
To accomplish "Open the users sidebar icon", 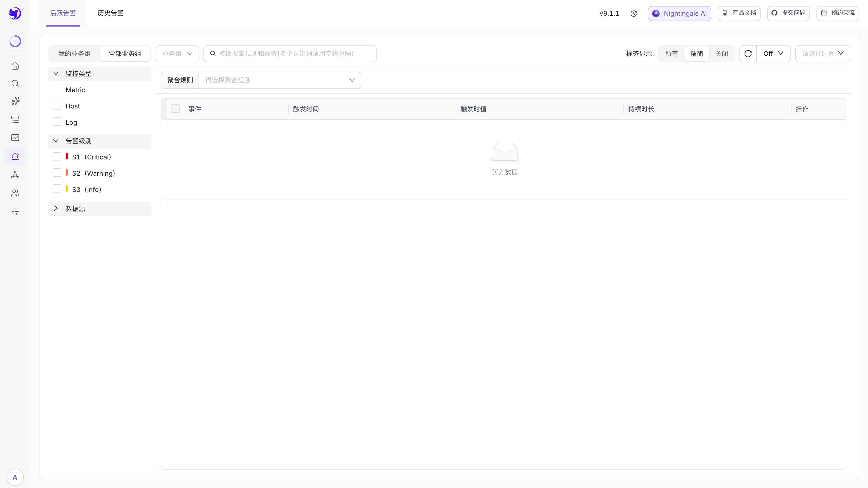I will tap(15, 193).
